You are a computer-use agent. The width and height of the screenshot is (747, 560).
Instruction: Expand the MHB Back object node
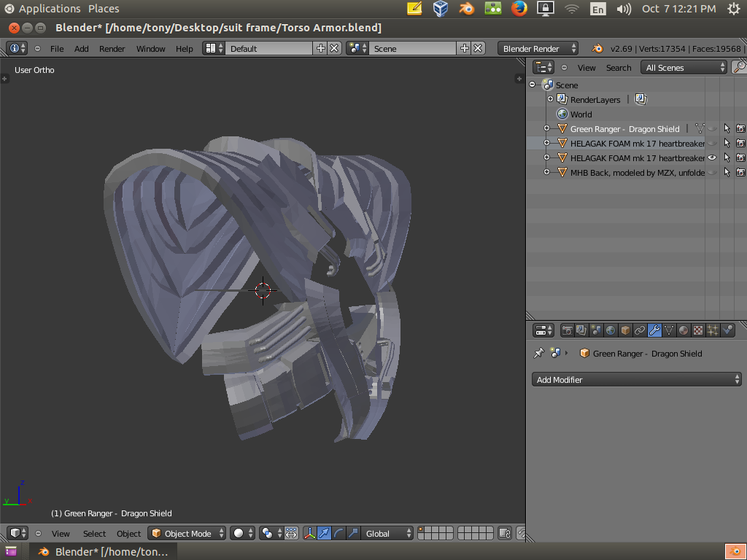pos(547,172)
